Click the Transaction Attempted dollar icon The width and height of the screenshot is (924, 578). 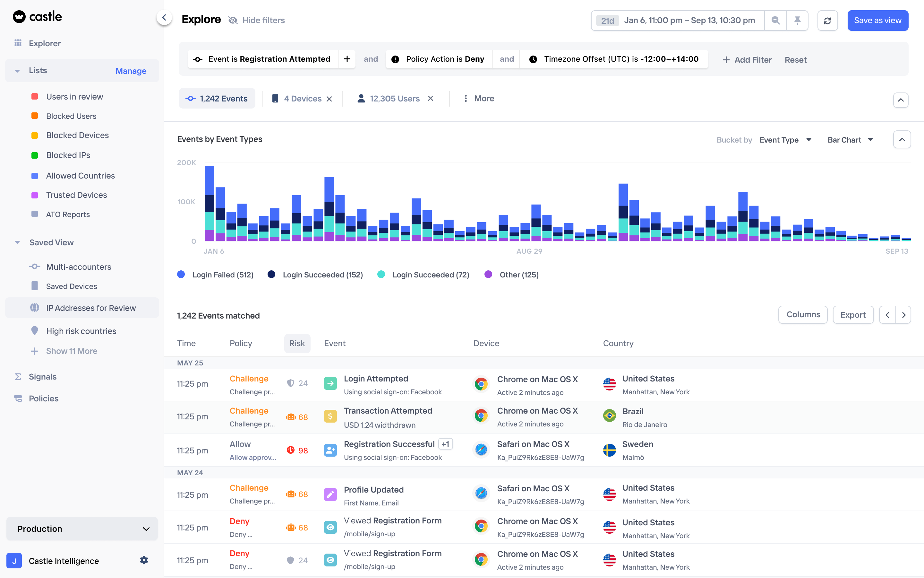click(330, 416)
